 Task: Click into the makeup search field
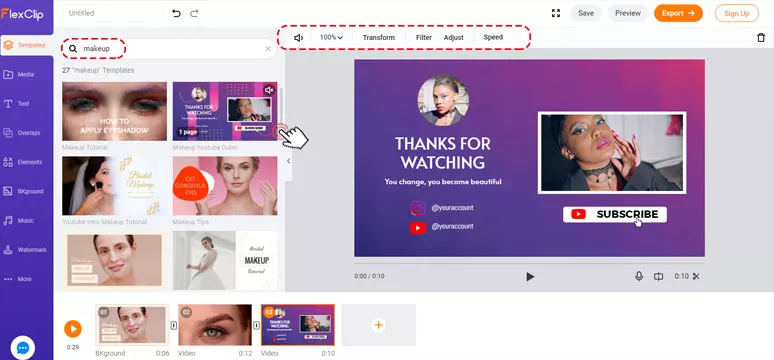click(x=168, y=49)
